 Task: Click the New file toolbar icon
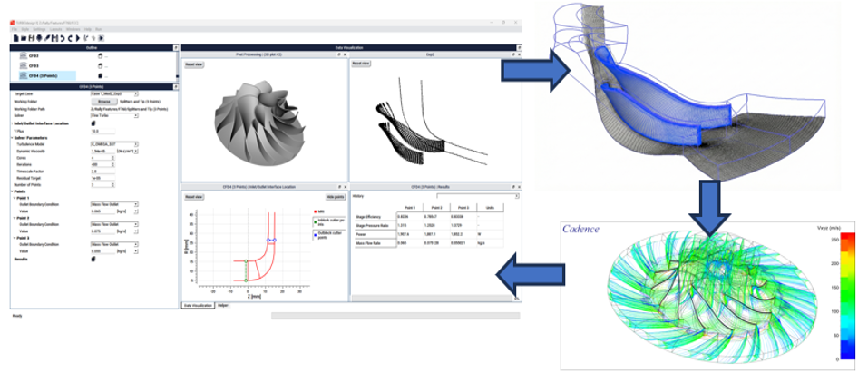point(15,38)
